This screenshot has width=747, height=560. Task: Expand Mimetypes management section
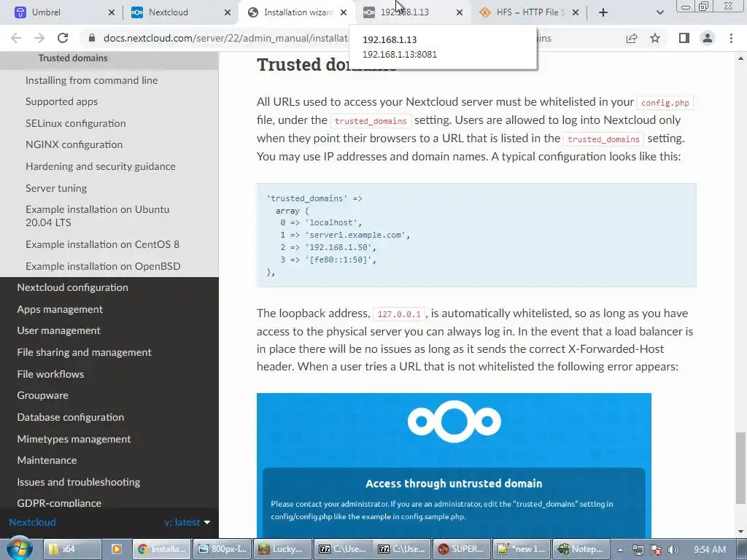click(x=74, y=439)
